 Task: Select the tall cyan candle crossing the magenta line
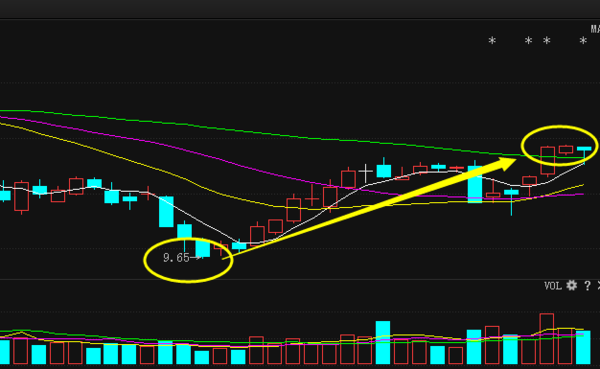475,183
